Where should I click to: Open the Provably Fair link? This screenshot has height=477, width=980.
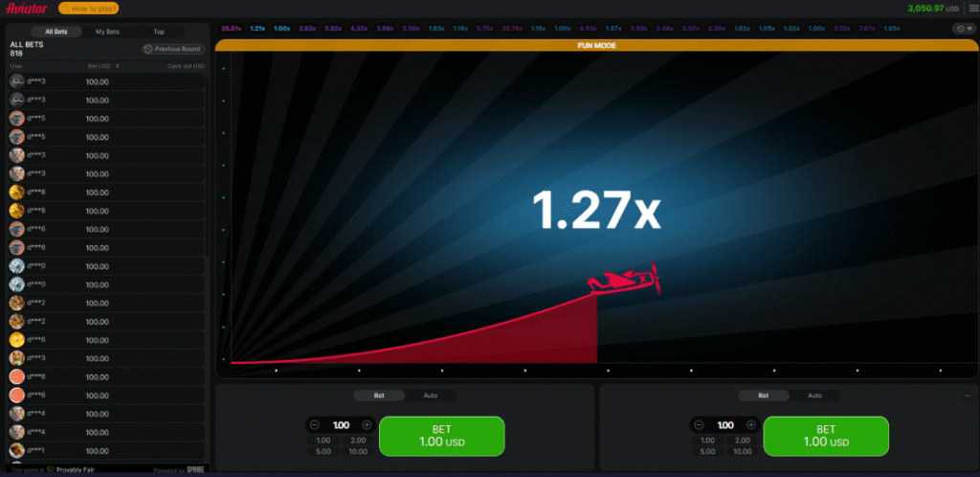[x=75, y=469]
